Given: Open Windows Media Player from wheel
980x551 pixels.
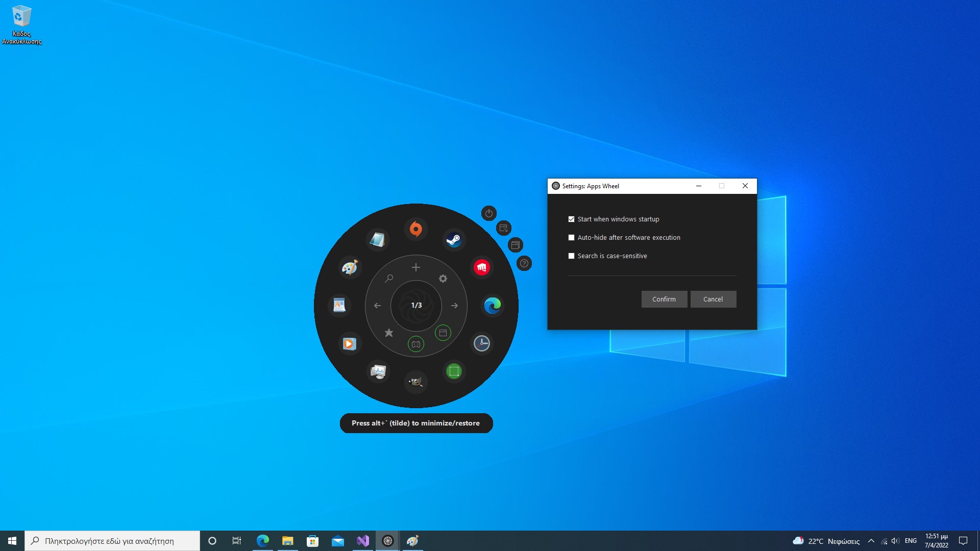Looking at the screenshot, I should 349,343.
